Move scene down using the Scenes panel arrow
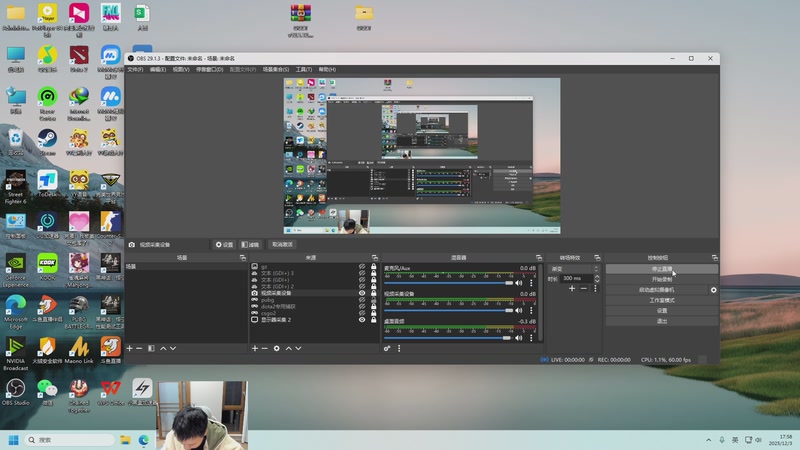The height and width of the screenshot is (450, 800). pos(173,348)
